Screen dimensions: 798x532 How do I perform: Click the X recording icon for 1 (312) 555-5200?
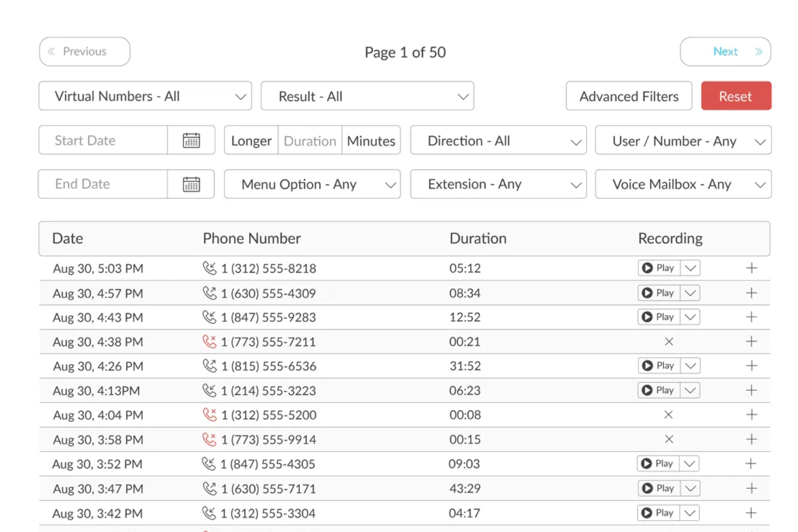coord(669,414)
